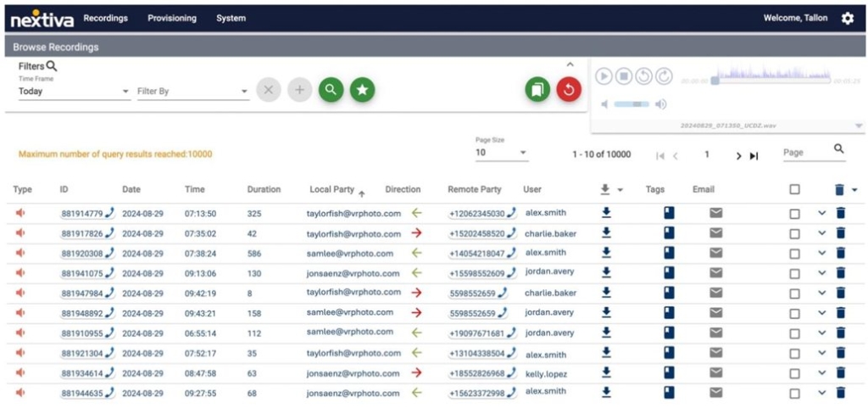
Task: Open tags for recording 881941075
Action: click(x=669, y=273)
